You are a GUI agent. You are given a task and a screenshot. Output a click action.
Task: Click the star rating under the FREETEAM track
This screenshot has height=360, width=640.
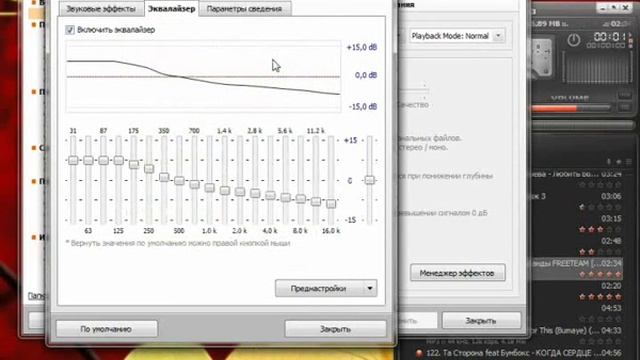pos(600,274)
